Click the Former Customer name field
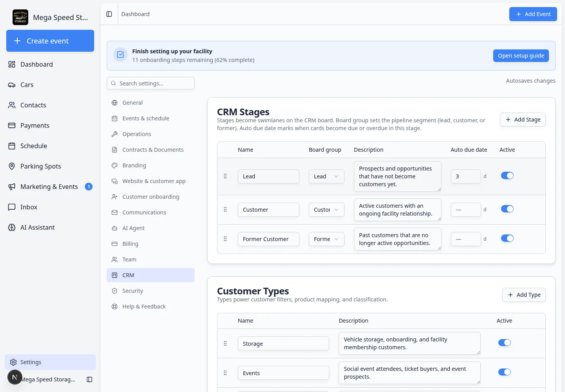The width and height of the screenshot is (565, 392). click(x=268, y=239)
